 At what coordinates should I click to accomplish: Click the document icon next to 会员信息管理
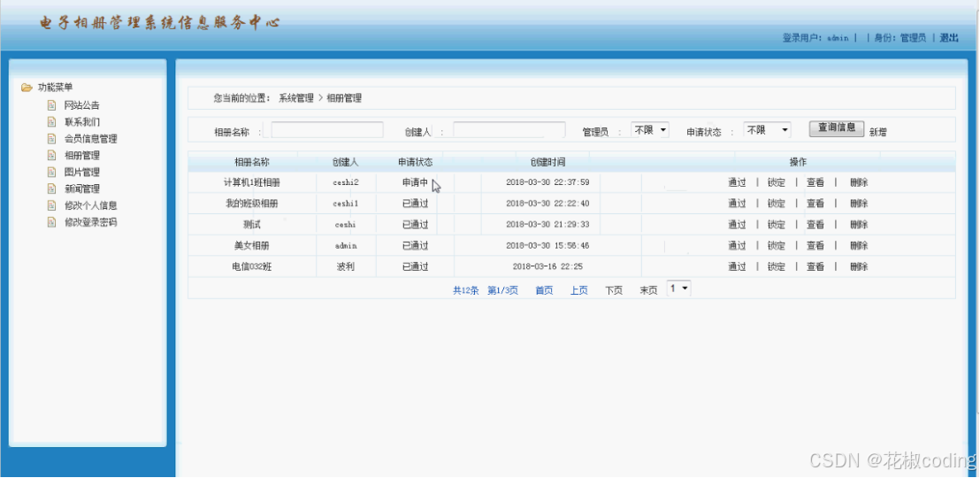52,139
